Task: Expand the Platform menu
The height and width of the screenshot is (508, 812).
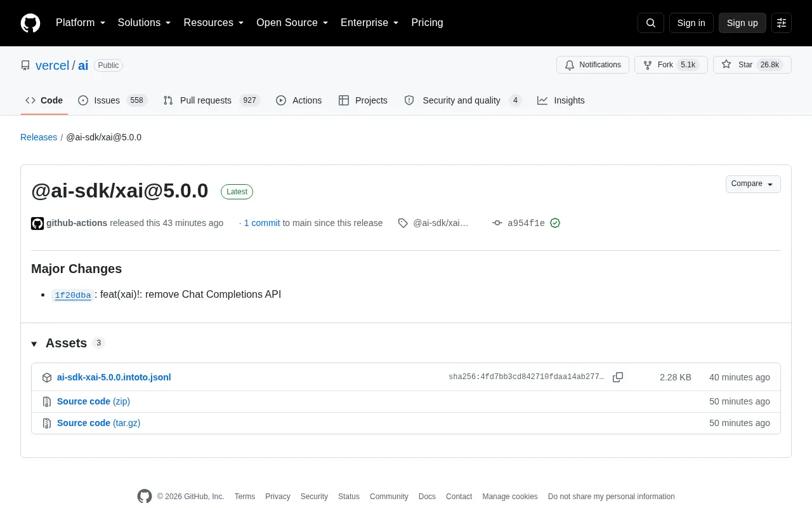Action: point(81,23)
